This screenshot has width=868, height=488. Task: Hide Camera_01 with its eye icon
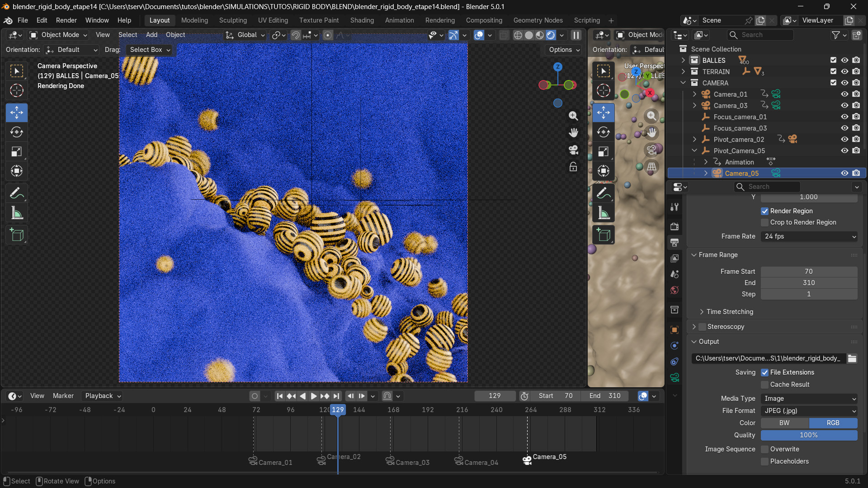point(844,94)
